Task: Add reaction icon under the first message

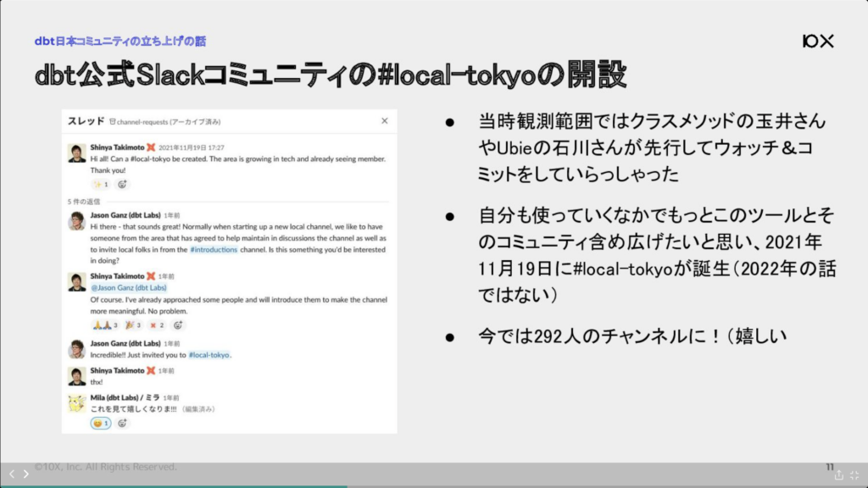Action: coord(123,184)
